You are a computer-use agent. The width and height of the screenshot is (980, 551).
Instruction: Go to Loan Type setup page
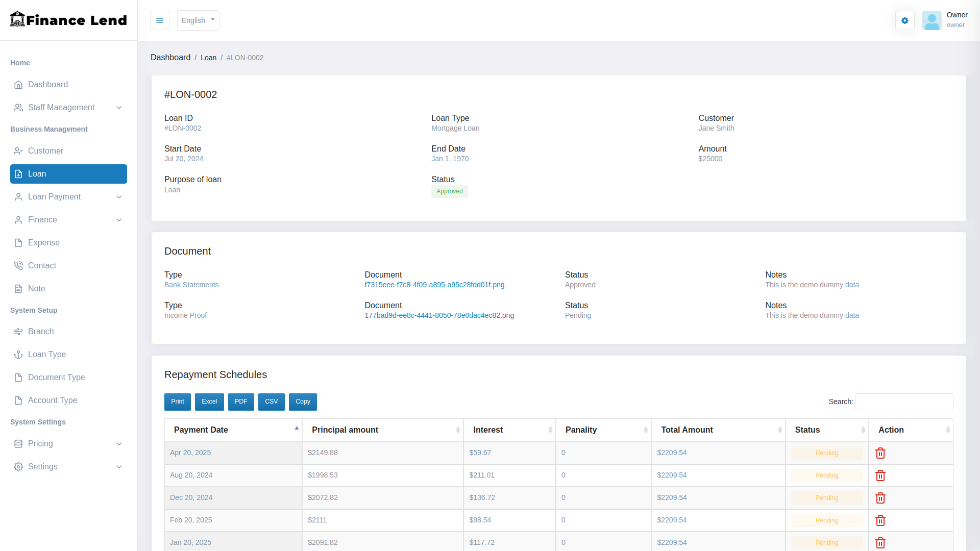tap(46, 355)
